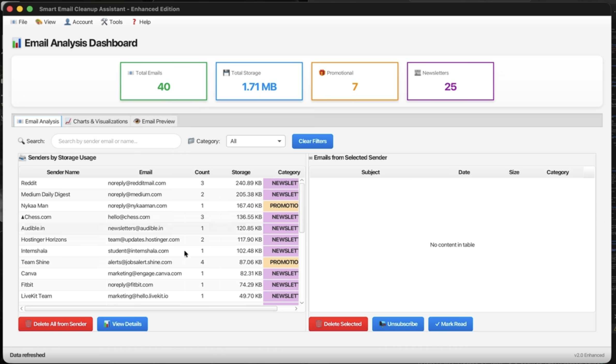Open the Account menu
The width and height of the screenshot is (616, 364).
[78, 22]
